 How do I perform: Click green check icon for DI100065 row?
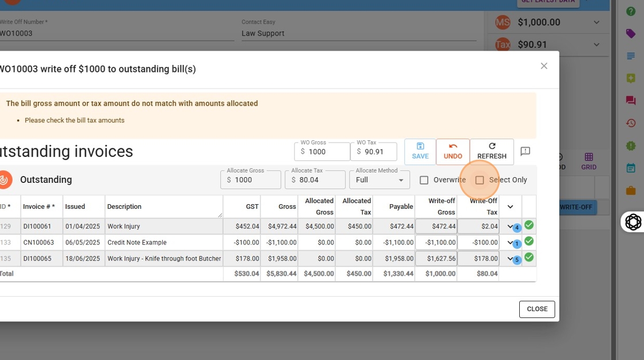529,257
